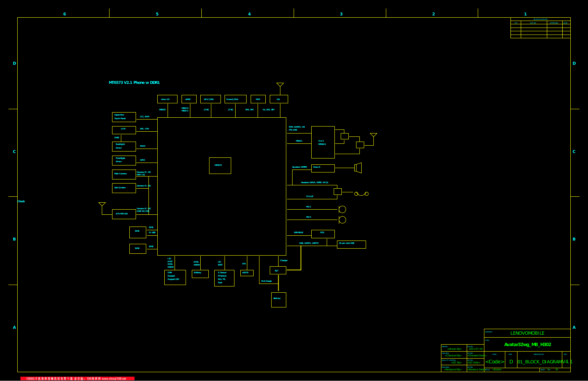This screenshot has height=381, width=588.
Task: Select the ATV MT5192 block
Action: (124, 214)
